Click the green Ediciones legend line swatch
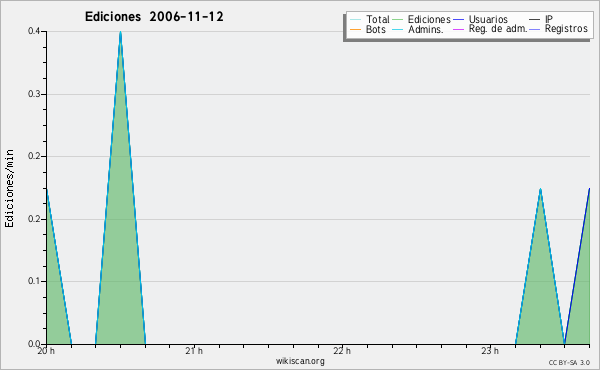The height and width of the screenshot is (370, 600). click(x=398, y=20)
